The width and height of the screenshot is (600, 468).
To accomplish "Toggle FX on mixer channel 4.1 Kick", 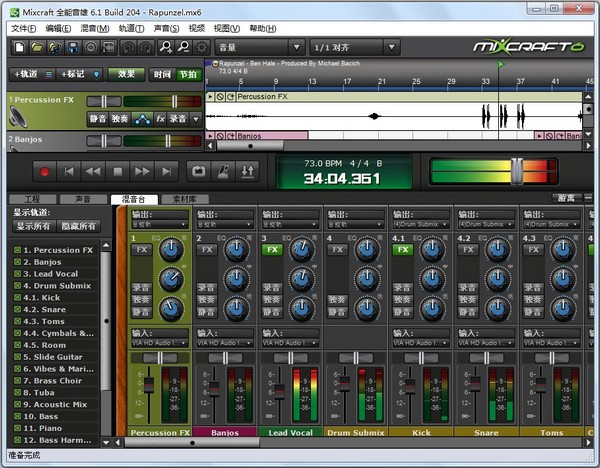I will click(x=403, y=250).
